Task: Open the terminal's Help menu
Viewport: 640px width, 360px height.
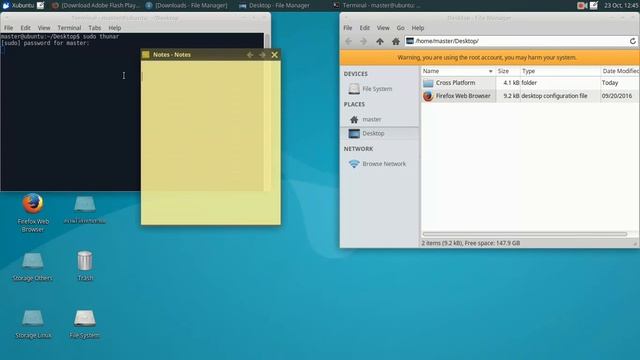Action: 115,28
